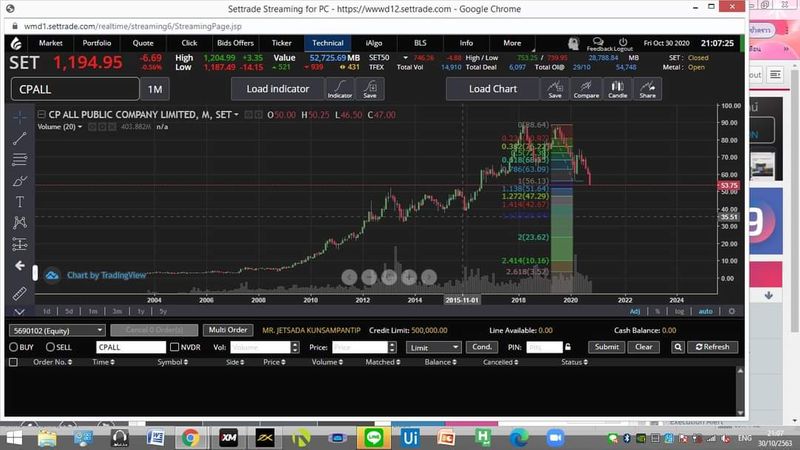Open the Indicator icon button

click(340, 89)
